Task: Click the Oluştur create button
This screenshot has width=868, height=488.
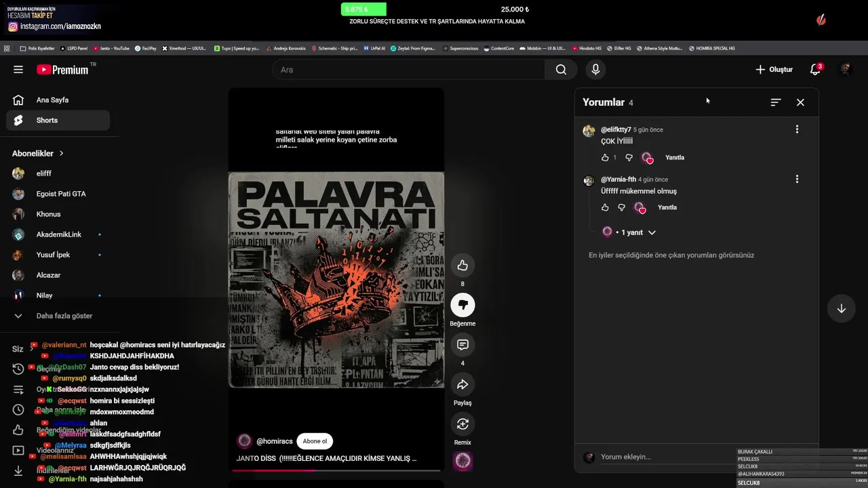Action: 774,70
